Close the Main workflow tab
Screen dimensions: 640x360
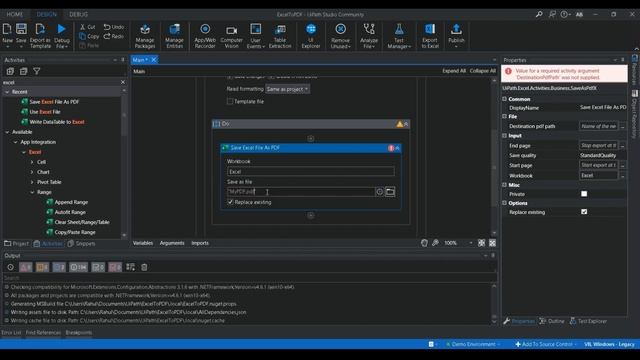tap(154, 60)
